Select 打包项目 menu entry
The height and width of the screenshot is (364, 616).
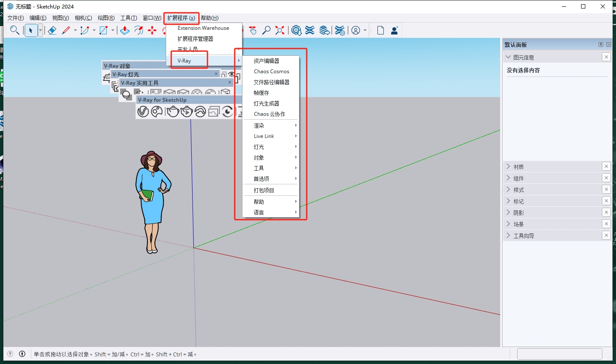pos(264,190)
